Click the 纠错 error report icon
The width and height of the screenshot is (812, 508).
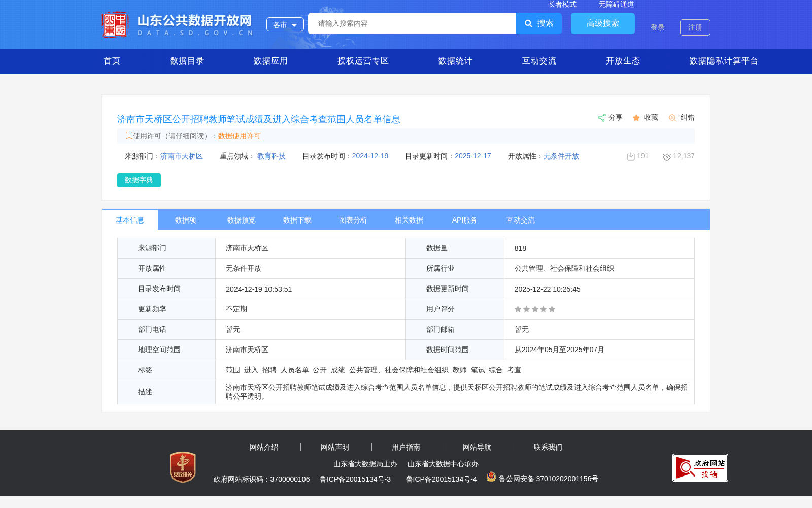672,118
